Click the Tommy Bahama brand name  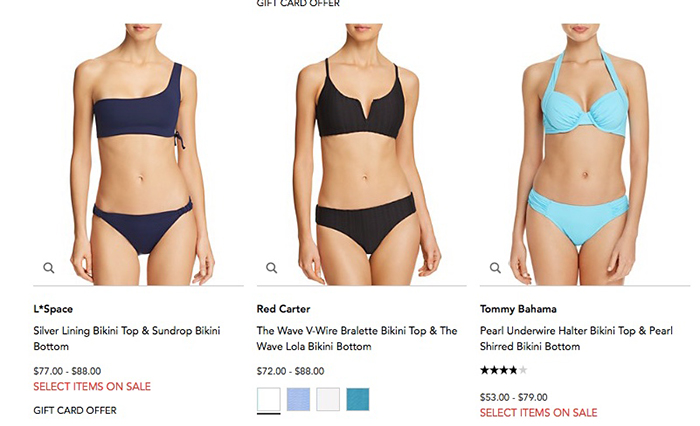tap(518, 309)
